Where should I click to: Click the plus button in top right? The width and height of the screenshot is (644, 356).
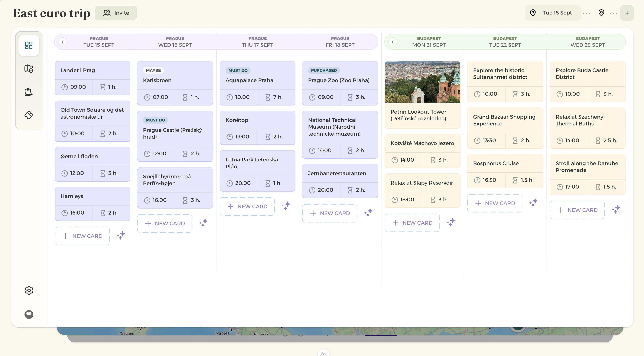point(627,13)
